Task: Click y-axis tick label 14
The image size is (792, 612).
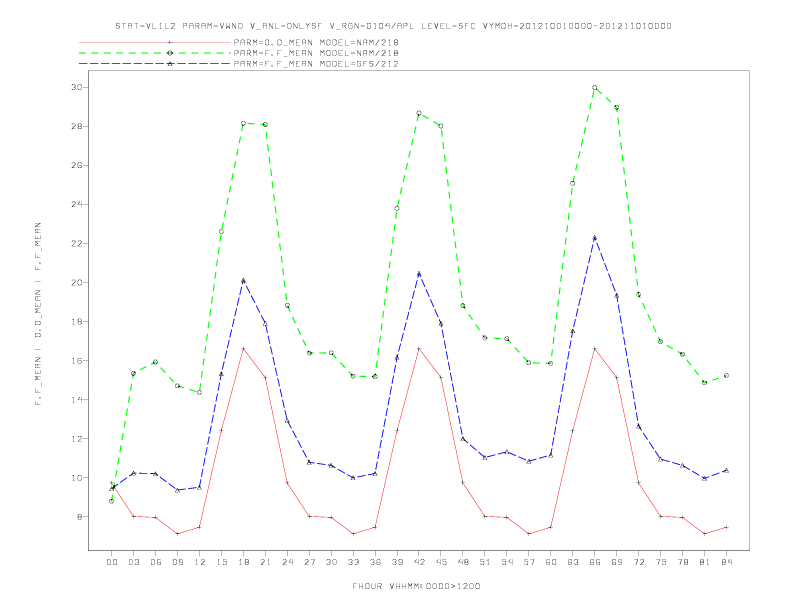Action: (x=77, y=399)
